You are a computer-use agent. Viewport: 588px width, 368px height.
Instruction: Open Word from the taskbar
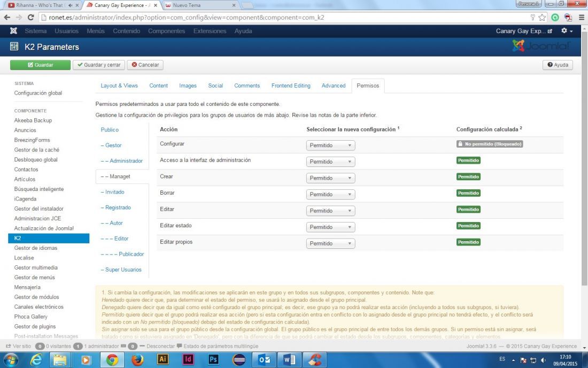point(290,360)
